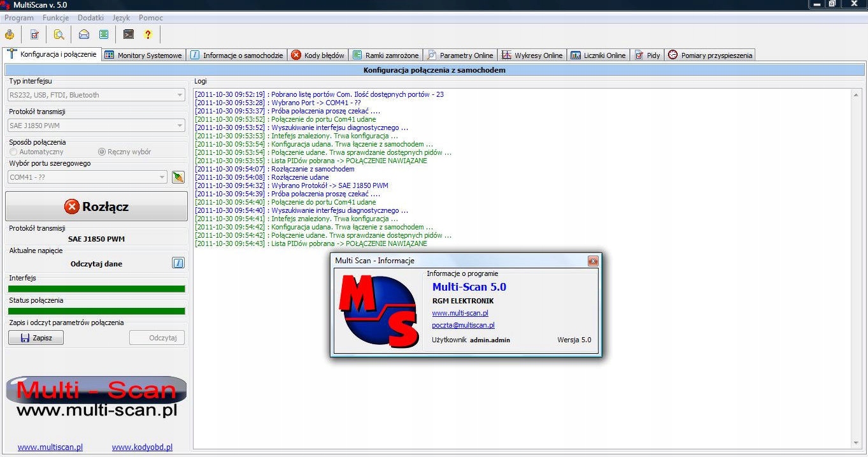Switch to the Kody błędów tab
This screenshot has width=868, height=457.
pyautogui.click(x=318, y=55)
